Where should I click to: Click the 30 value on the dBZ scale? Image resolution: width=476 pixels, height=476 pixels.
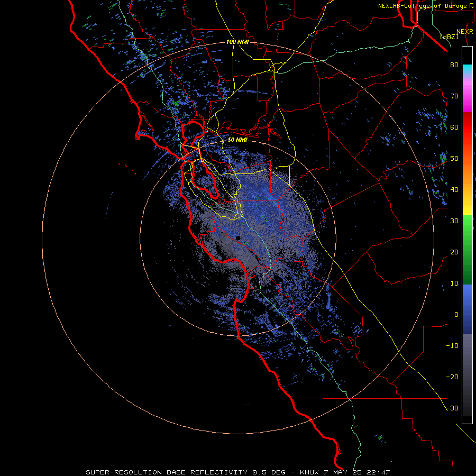[x=454, y=221]
